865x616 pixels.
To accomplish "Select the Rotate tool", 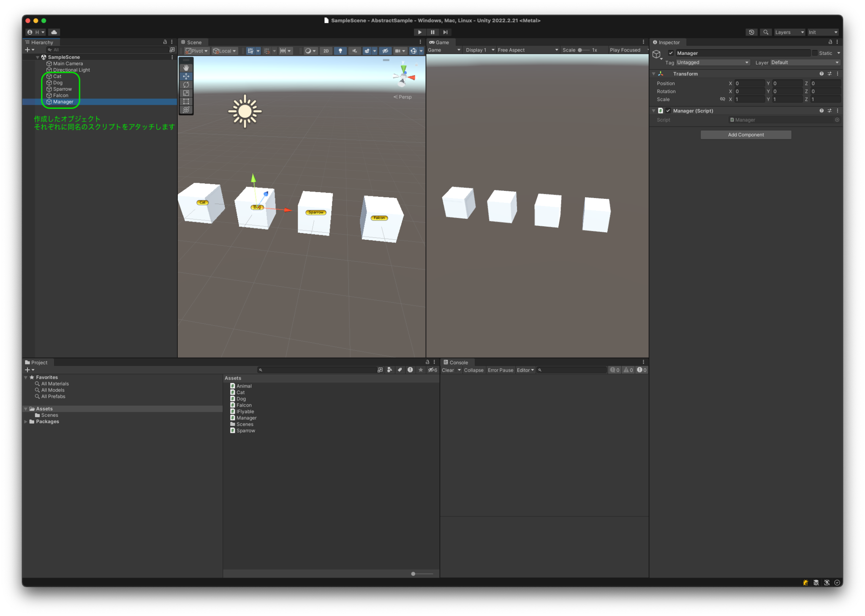I will click(186, 84).
